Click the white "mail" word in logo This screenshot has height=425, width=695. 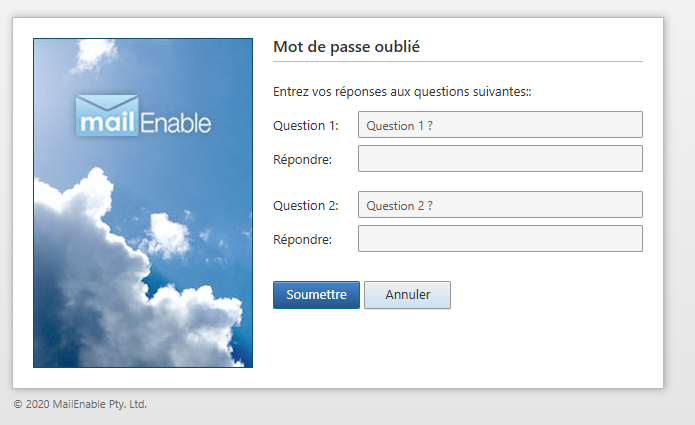coord(107,122)
